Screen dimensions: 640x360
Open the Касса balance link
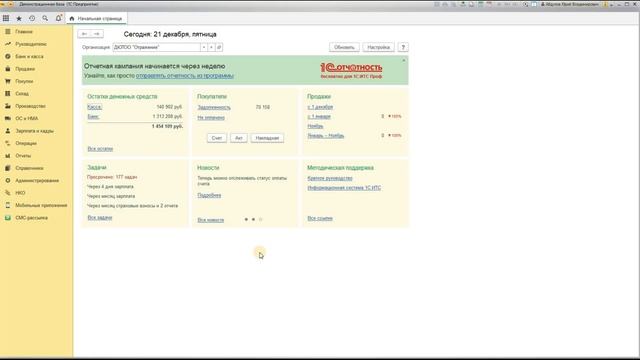94,107
